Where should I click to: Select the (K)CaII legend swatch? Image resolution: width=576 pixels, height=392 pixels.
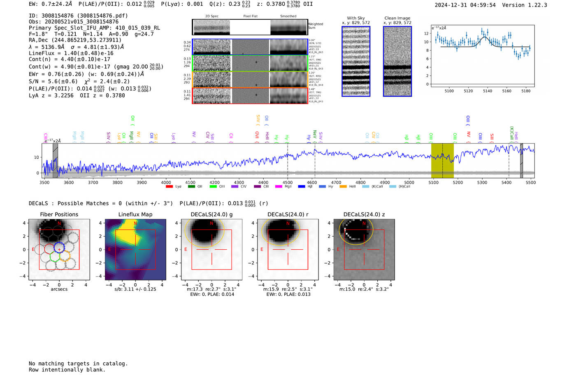tap(365, 187)
